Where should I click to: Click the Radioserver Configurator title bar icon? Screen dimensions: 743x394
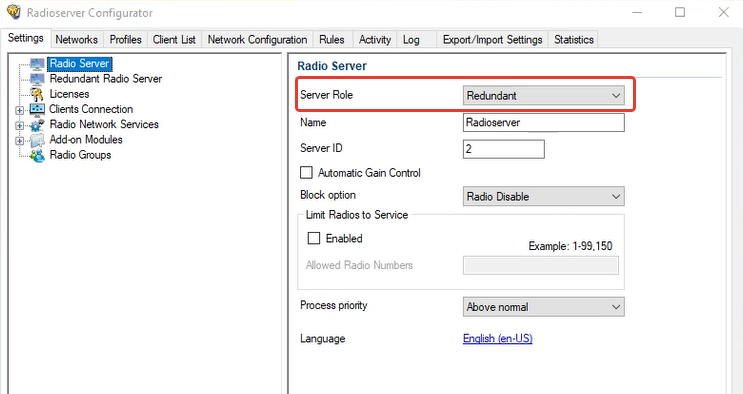coord(14,12)
